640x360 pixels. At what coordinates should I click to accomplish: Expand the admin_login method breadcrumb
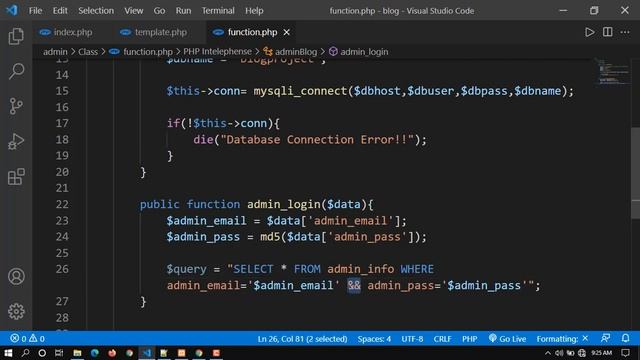click(359, 52)
